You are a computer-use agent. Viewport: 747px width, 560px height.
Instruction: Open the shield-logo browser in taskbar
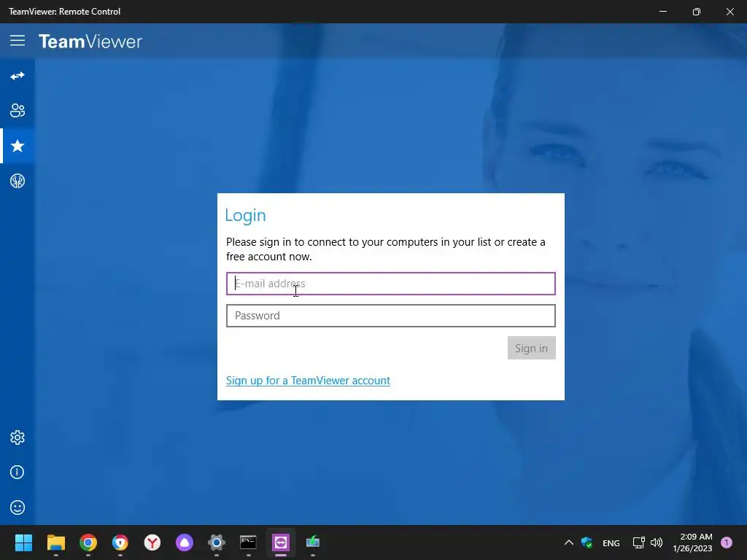click(120, 542)
